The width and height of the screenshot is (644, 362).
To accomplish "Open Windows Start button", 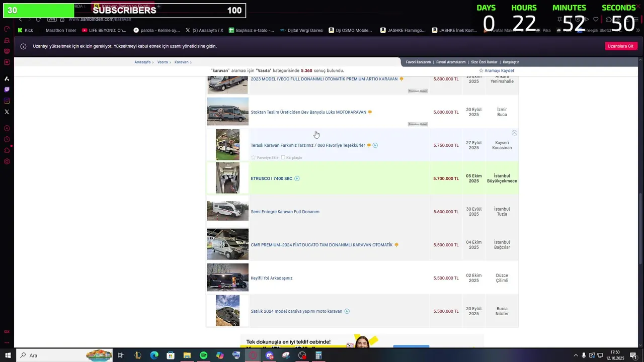I will (x=8, y=355).
